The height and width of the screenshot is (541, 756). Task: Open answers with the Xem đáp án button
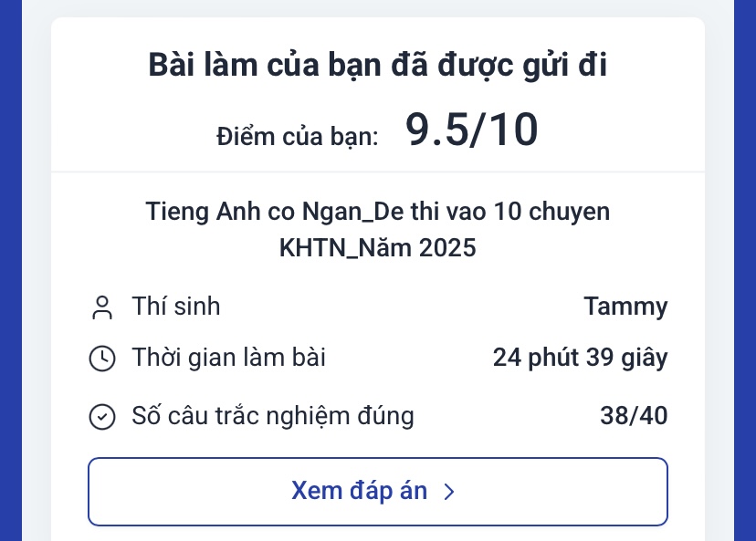tap(377, 492)
